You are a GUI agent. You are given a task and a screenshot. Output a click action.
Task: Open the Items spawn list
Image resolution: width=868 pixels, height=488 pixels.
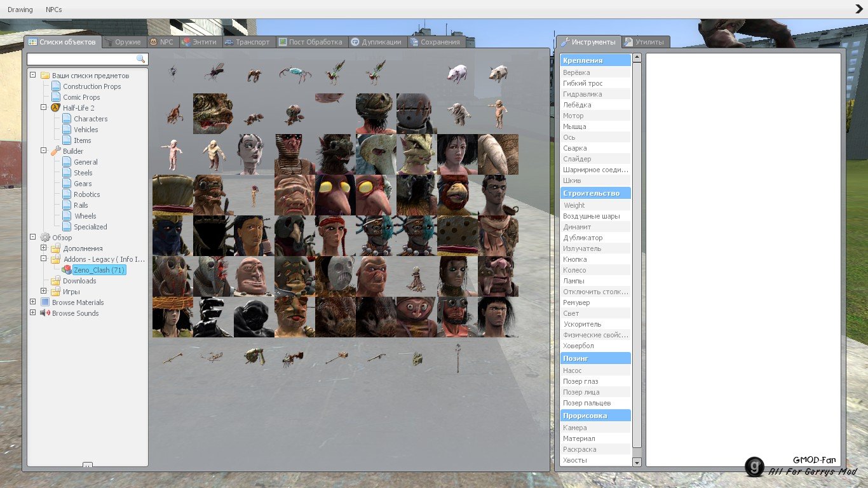82,140
